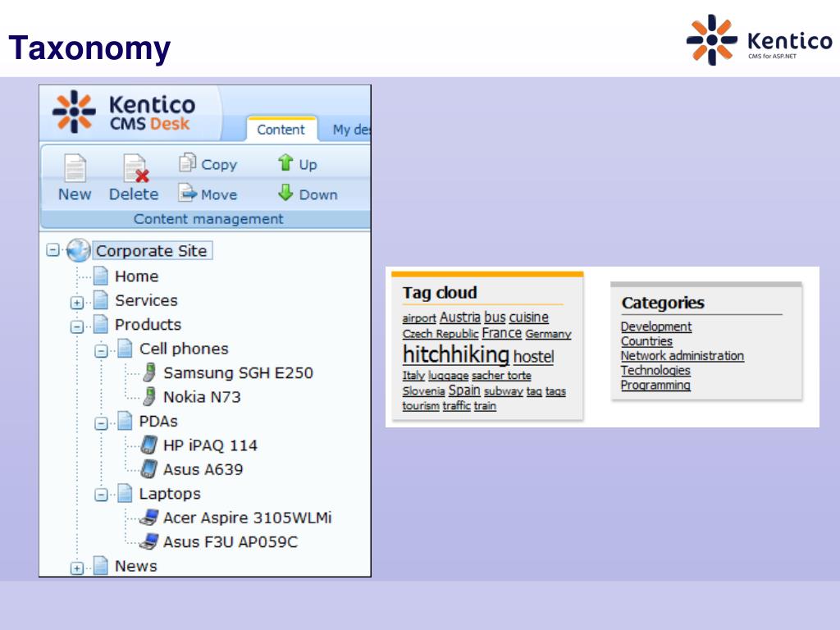840x630 pixels.
Task: Click the Asus A639 tree label
Action: pos(203,469)
